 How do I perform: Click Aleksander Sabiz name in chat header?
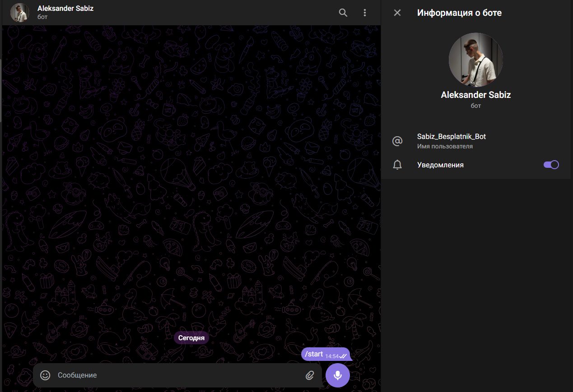[65, 9]
